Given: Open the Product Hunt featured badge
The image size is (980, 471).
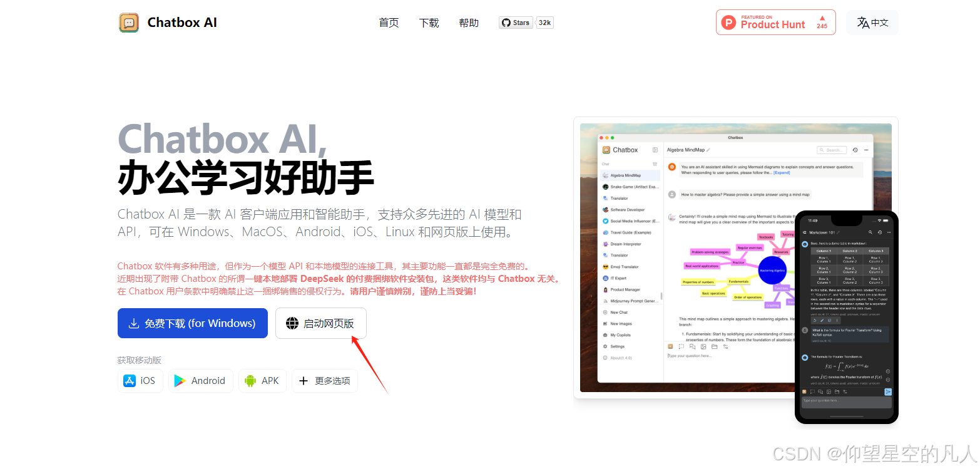Looking at the screenshot, I should [776, 22].
